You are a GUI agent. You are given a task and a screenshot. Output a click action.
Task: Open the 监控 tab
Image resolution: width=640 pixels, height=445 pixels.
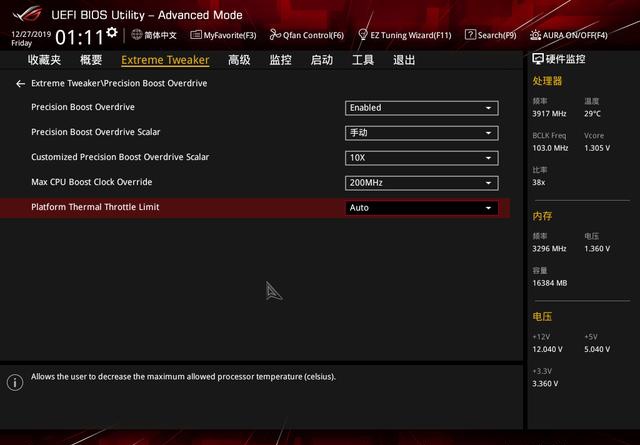tap(280, 60)
